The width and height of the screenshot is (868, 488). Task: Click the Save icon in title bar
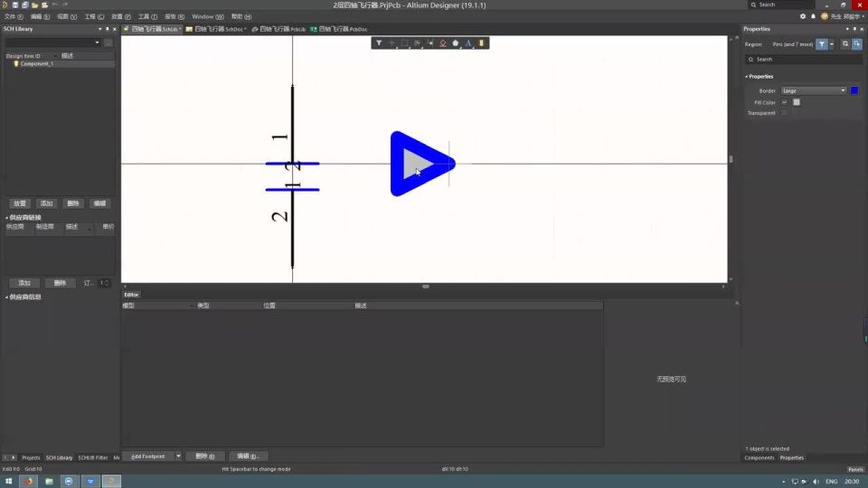click(x=15, y=5)
